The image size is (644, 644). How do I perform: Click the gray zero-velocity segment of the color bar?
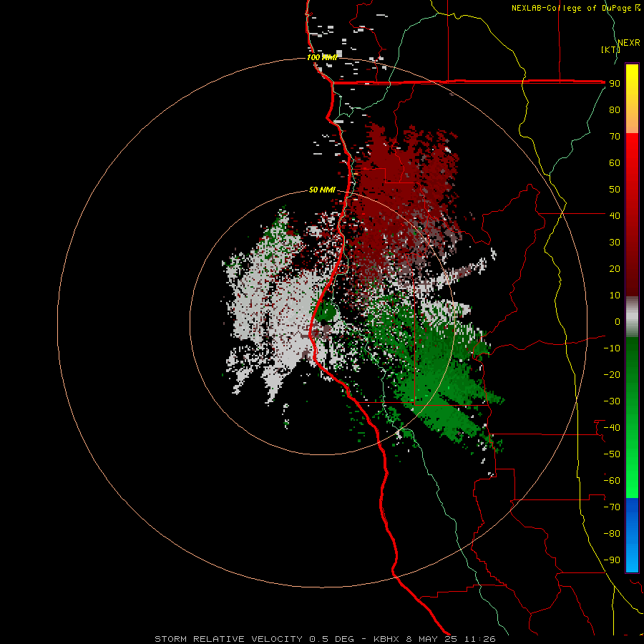[632, 317]
